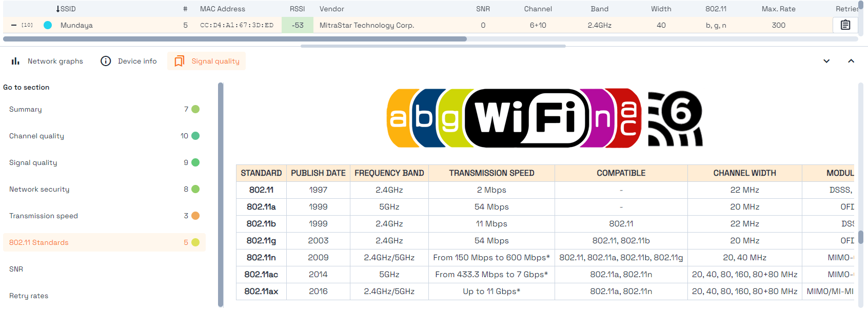This screenshot has height=313, width=868.
Task: Click the green Channel quality score dot
Action: [x=195, y=136]
